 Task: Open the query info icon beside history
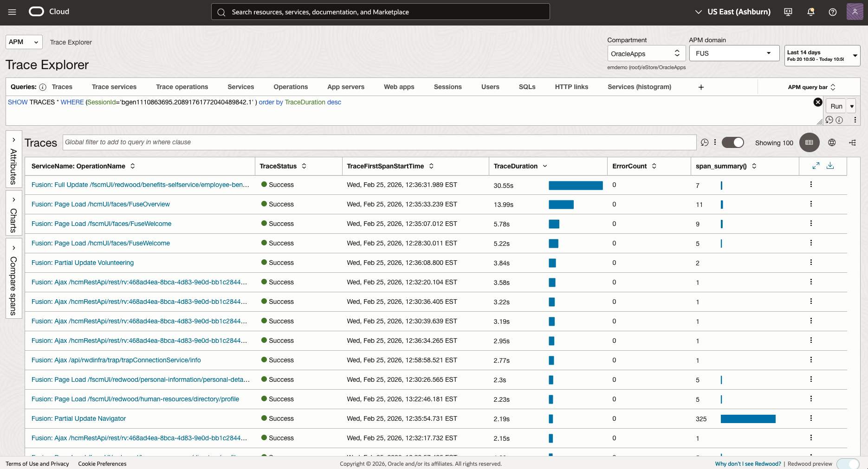tap(840, 120)
